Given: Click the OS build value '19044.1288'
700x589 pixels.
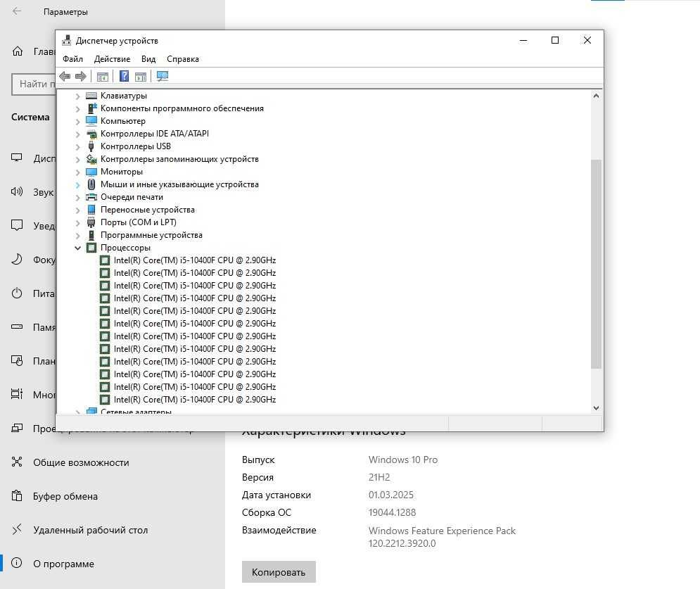Looking at the screenshot, I should 392,512.
